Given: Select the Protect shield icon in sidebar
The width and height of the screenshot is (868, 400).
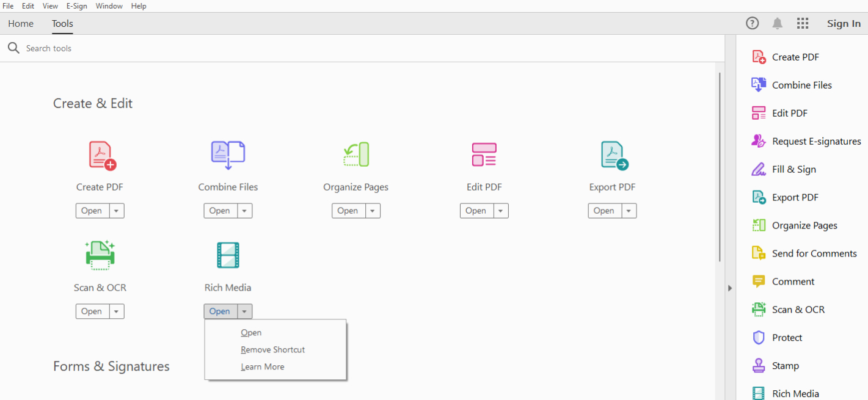Looking at the screenshot, I should tap(758, 338).
